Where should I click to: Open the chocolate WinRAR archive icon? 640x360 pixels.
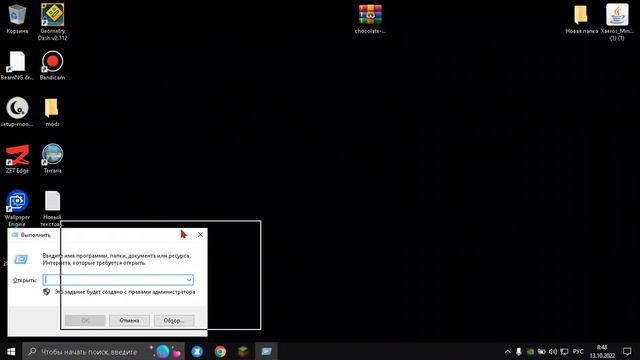[x=370, y=19]
